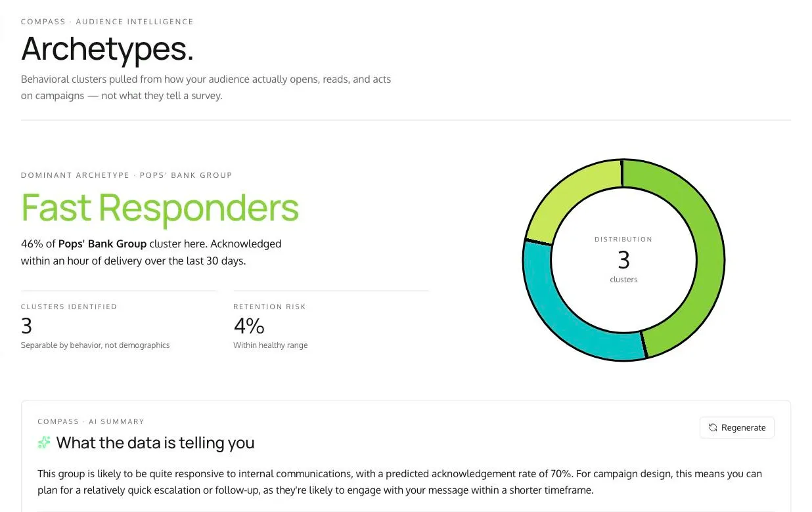Click the What the data is telling you heading
The image size is (812, 512).
point(155,443)
